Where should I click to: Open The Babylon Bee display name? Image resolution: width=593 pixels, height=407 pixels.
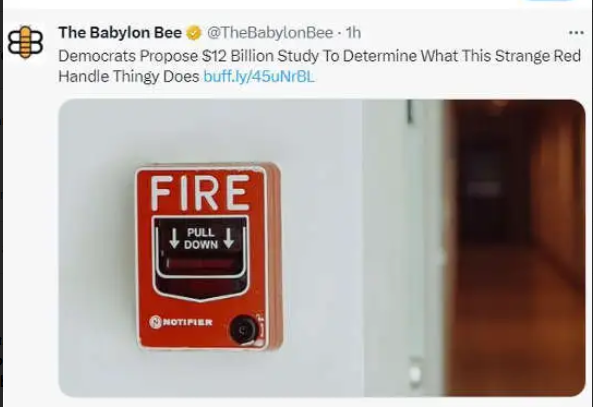point(120,33)
